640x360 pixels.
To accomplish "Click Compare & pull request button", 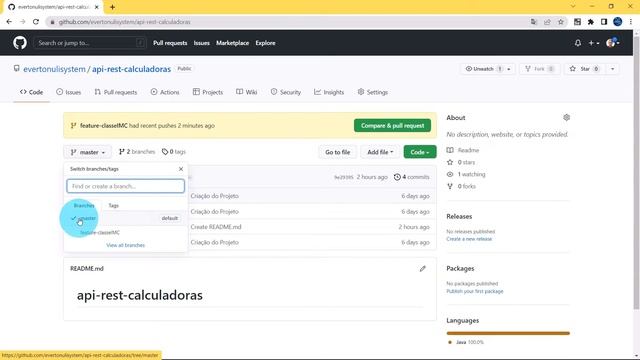I will pyautogui.click(x=392, y=126).
